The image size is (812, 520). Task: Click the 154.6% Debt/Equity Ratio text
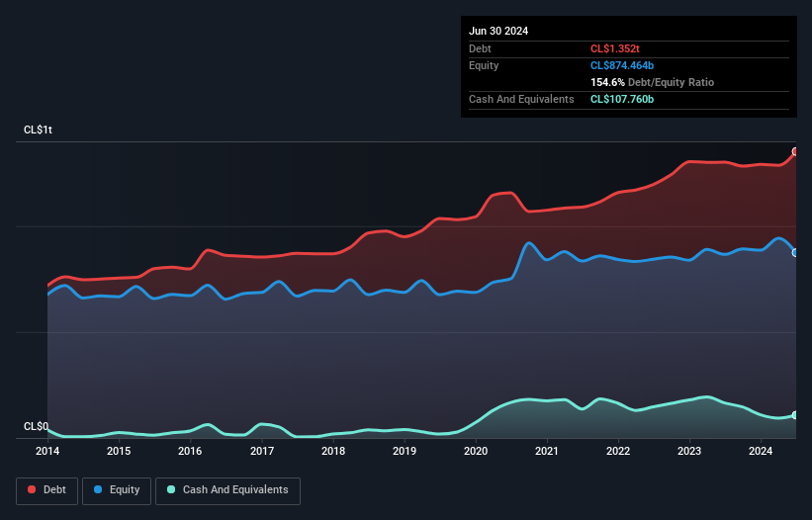(652, 82)
